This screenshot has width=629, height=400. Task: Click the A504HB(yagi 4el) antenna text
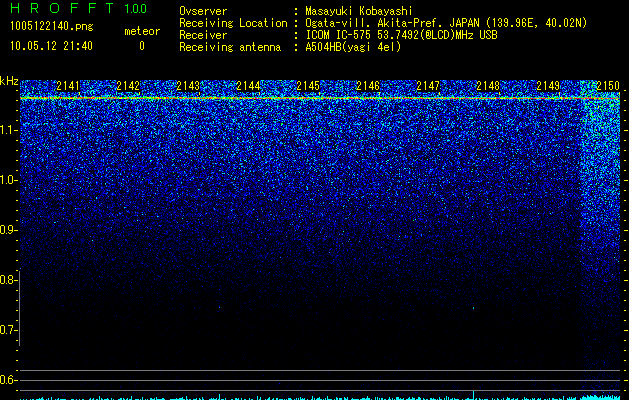pos(353,47)
